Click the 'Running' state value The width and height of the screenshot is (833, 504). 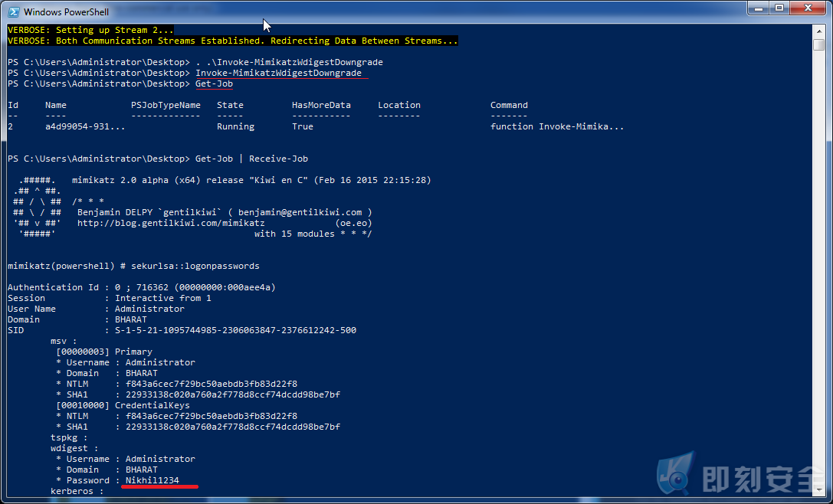click(235, 126)
